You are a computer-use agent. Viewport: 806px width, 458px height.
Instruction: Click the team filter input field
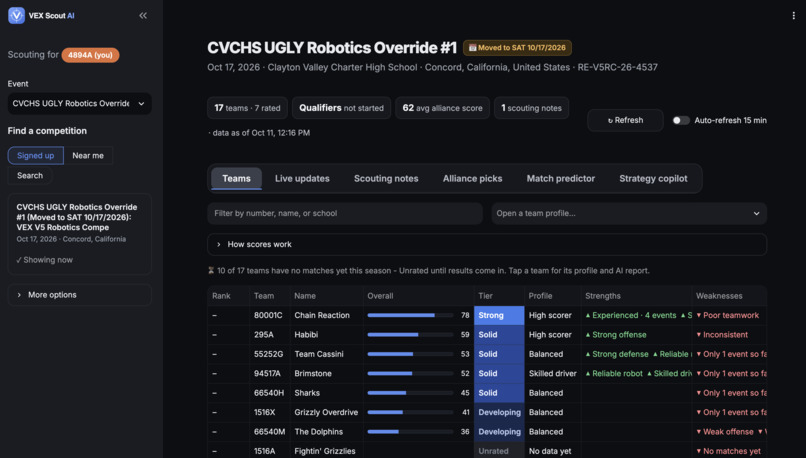[x=345, y=213]
